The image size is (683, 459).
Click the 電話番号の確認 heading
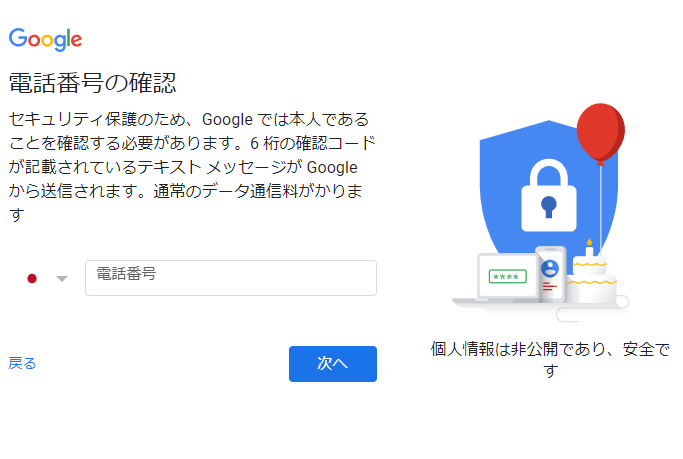click(x=99, y=83)
